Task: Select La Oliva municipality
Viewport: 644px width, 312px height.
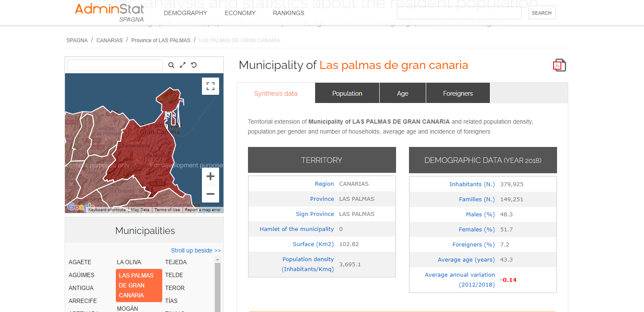Action: click(129, 262)
